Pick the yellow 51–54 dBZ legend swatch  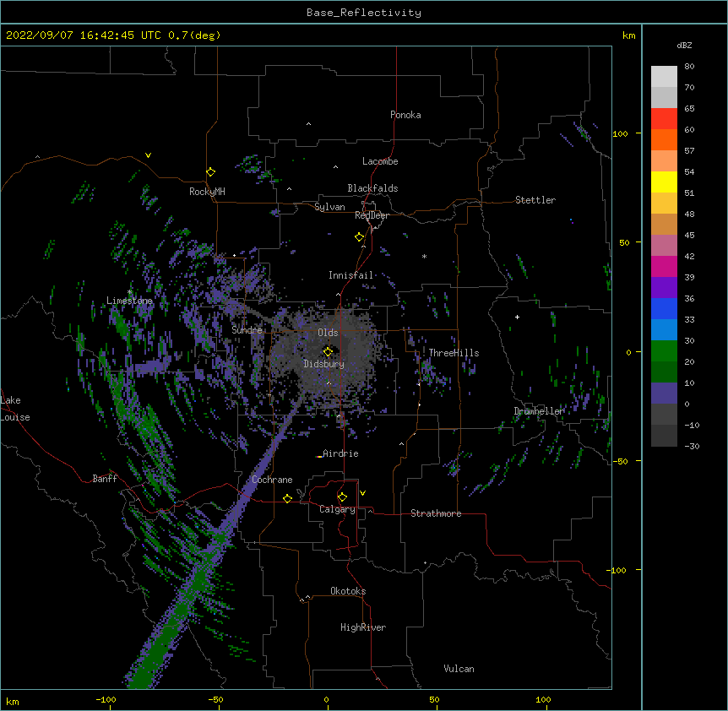tap(664, 182)
